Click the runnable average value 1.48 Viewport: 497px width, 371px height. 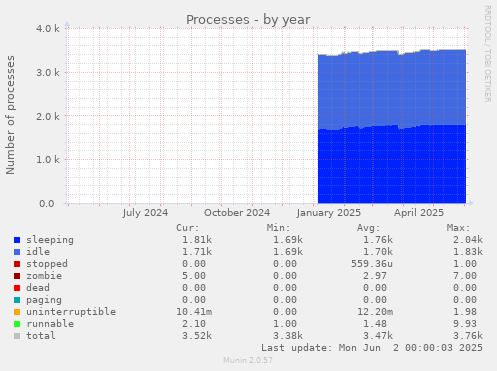[375, 324]
